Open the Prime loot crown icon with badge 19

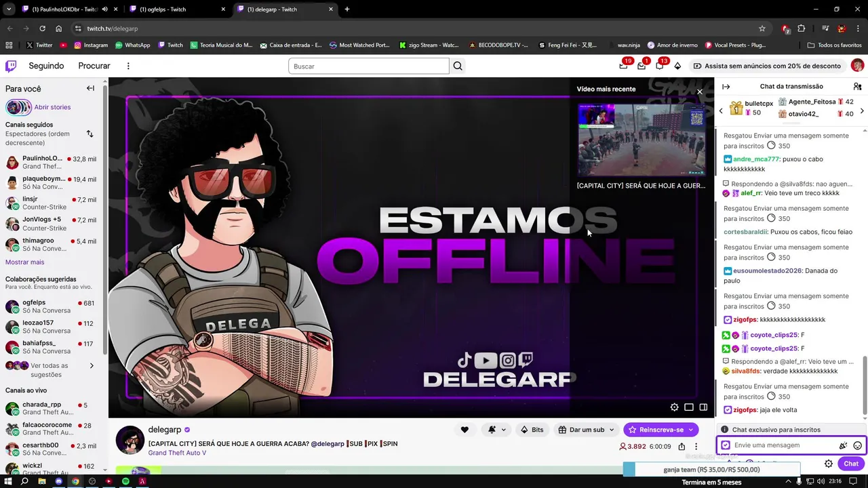point(623,66)
